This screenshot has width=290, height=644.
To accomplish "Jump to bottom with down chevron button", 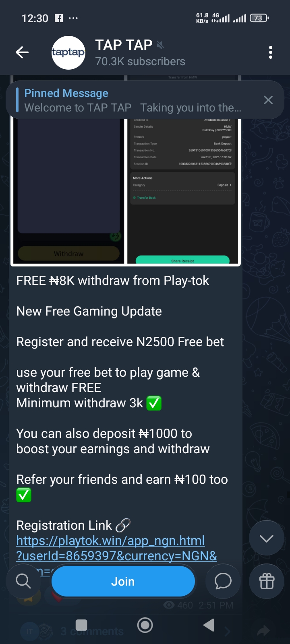I will (267, 538).
